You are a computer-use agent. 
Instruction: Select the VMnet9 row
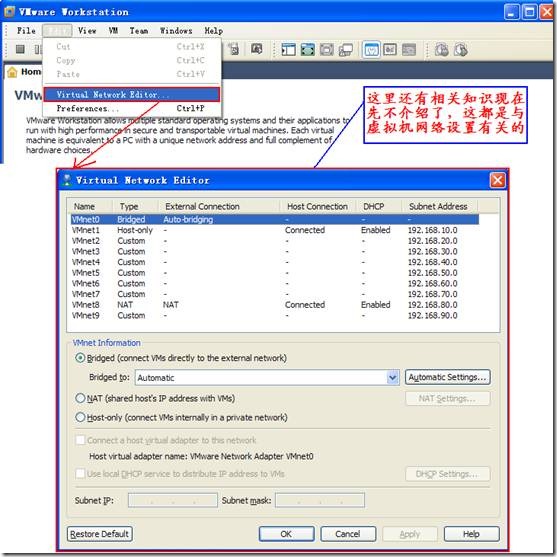tap(274, 315)
